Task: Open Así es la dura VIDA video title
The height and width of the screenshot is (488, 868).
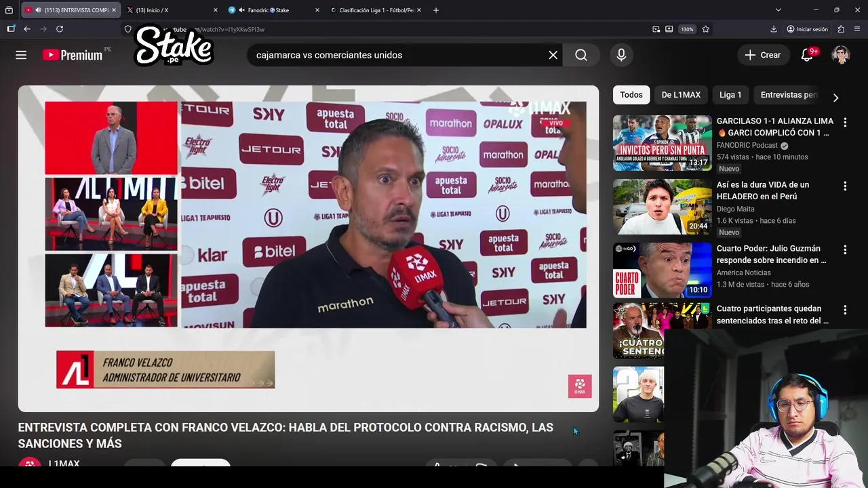Action: [x=763, y=190]
